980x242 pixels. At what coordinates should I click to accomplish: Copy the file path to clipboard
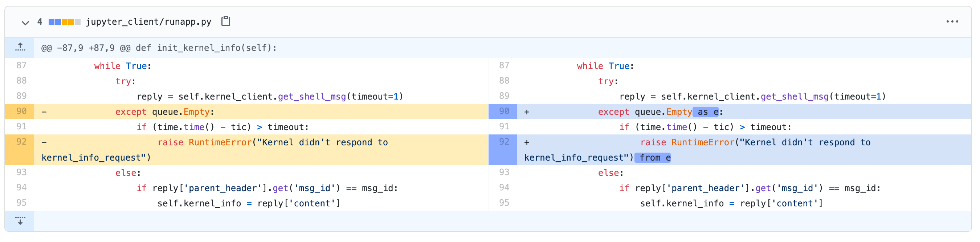226,21
